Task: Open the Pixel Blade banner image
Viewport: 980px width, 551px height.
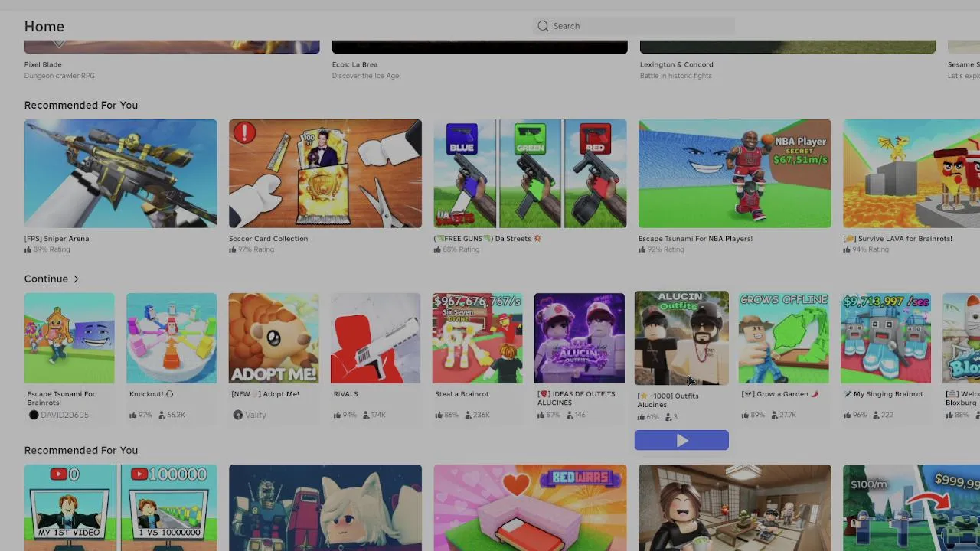Action: (x=172, y=47)
